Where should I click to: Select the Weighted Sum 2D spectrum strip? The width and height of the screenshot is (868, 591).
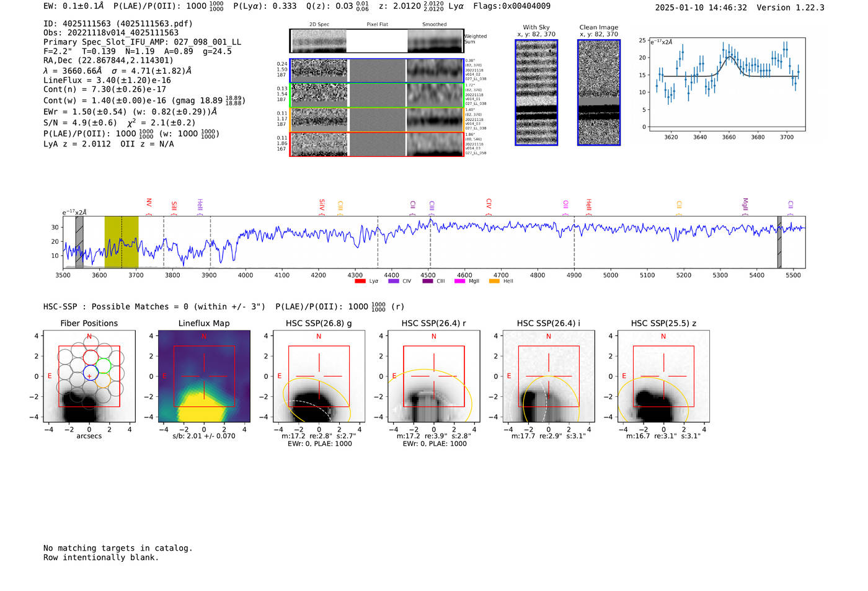coord(376,41)
